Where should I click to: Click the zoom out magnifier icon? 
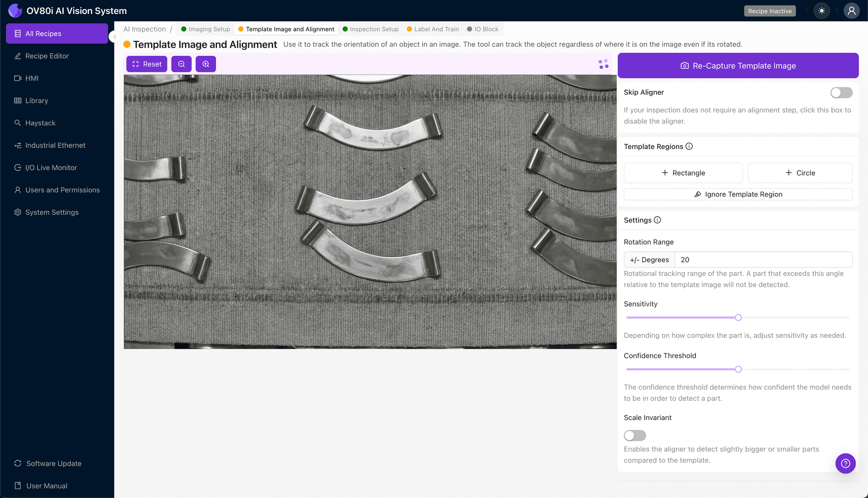pyautogui.click(x=181, y=64)
